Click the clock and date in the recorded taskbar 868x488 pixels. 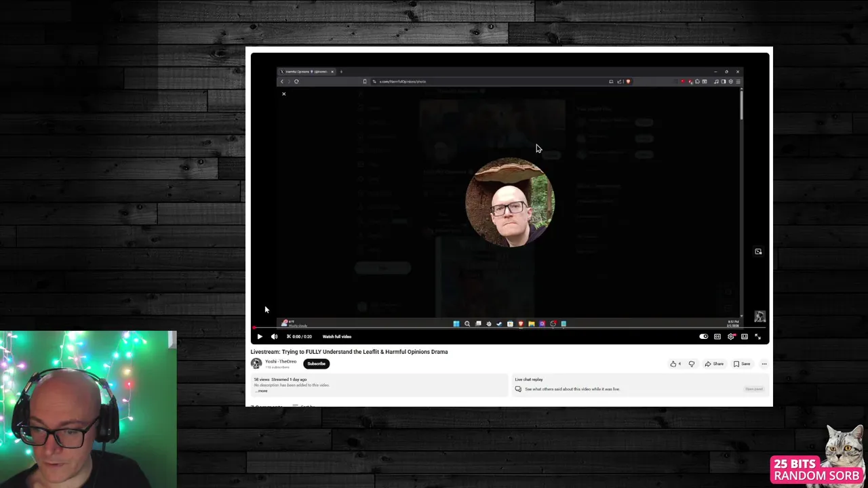733,324
